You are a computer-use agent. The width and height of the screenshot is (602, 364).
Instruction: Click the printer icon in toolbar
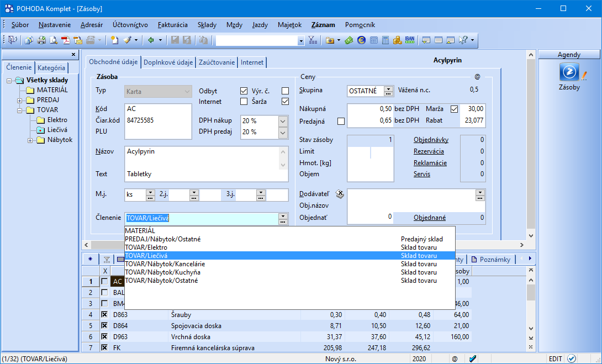pyautogui.click(x=41, y=40)
